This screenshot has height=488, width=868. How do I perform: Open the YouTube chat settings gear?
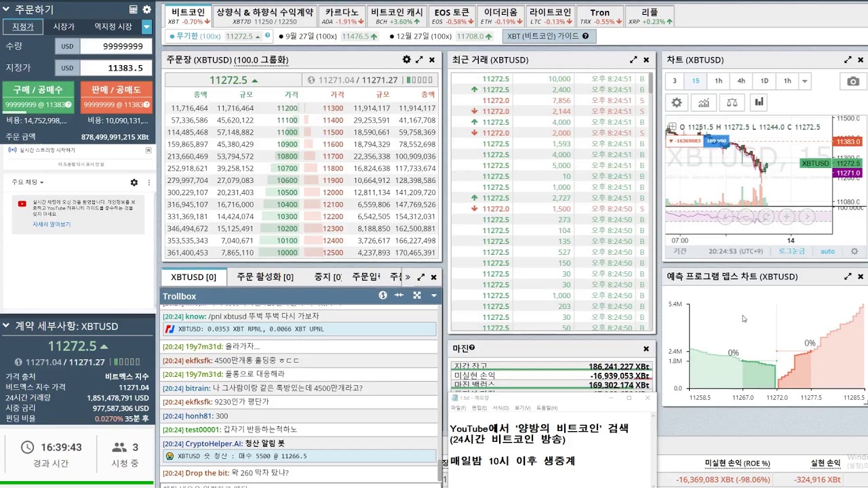click(134, 182)
